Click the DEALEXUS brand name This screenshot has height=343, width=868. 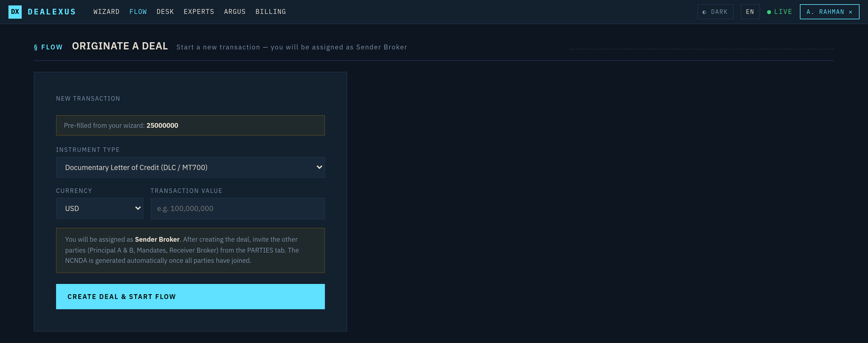(x=52, y=11)
